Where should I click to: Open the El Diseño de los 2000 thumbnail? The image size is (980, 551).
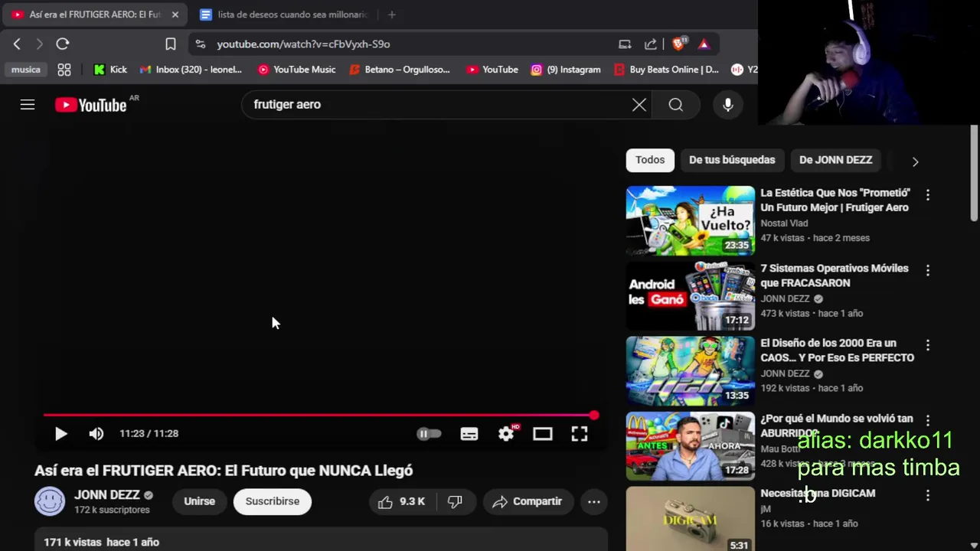coord(690,370)
